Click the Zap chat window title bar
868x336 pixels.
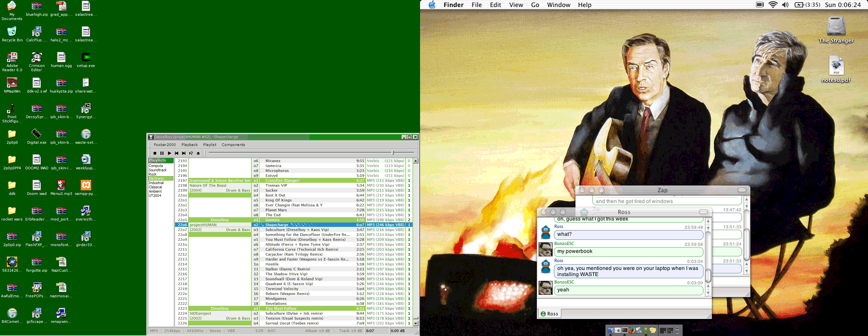(x=663, y=190)
